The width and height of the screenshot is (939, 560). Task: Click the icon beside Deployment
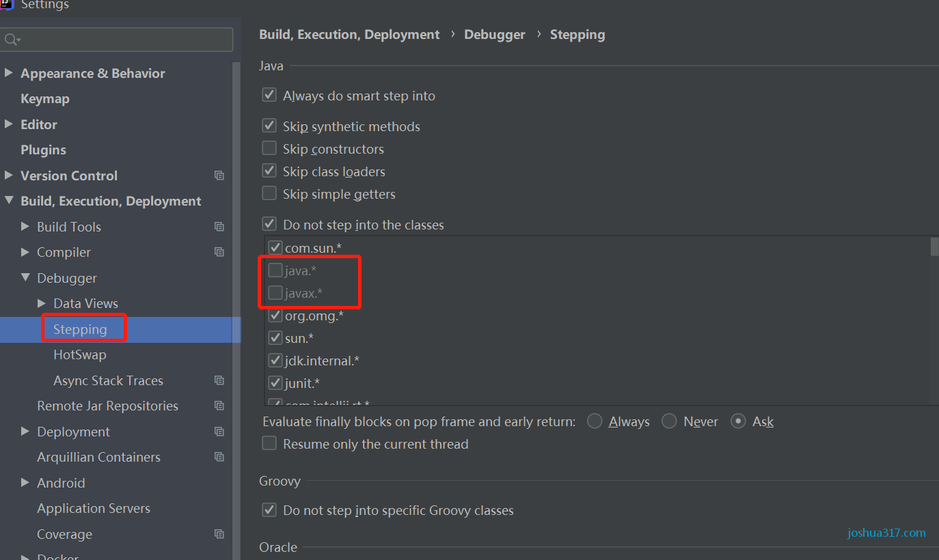click(x=219, y=431)
